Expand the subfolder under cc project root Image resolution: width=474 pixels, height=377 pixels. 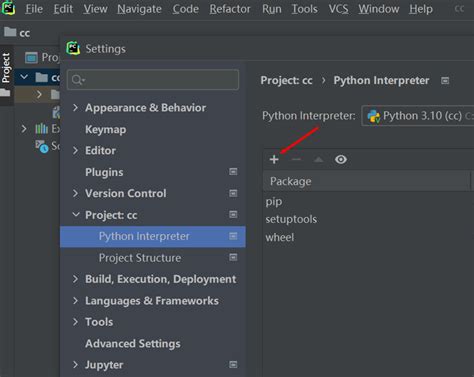coord(39,94)
